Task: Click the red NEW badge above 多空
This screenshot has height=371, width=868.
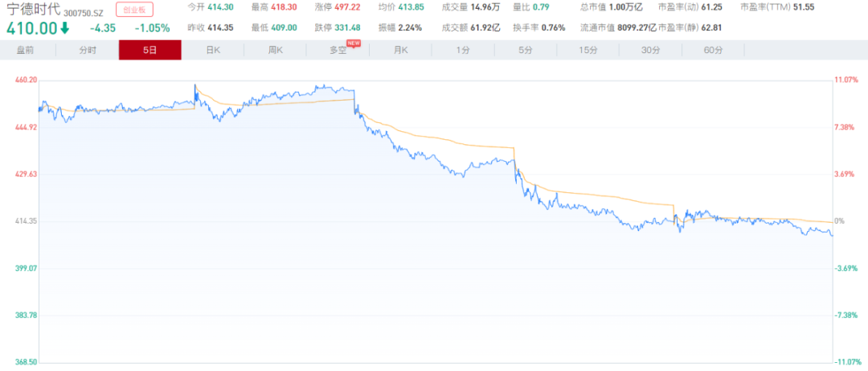Action: coord(353,43)
